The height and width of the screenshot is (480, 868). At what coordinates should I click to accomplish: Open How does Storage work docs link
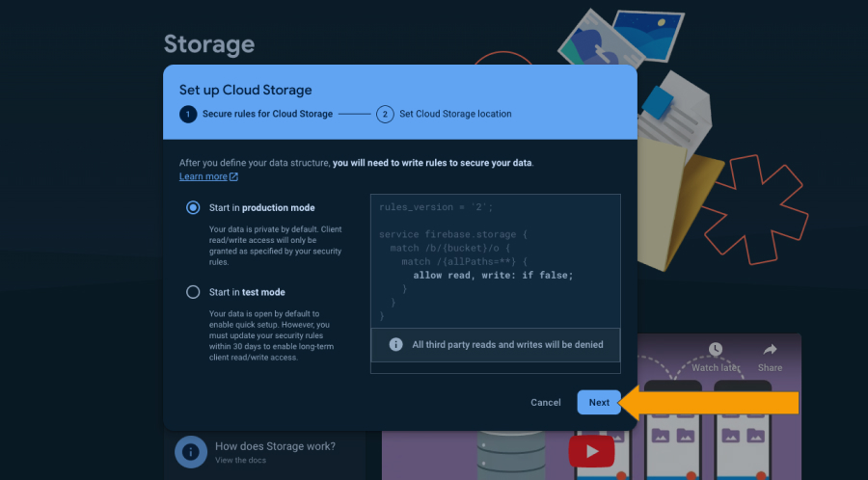tap(275, 446)
